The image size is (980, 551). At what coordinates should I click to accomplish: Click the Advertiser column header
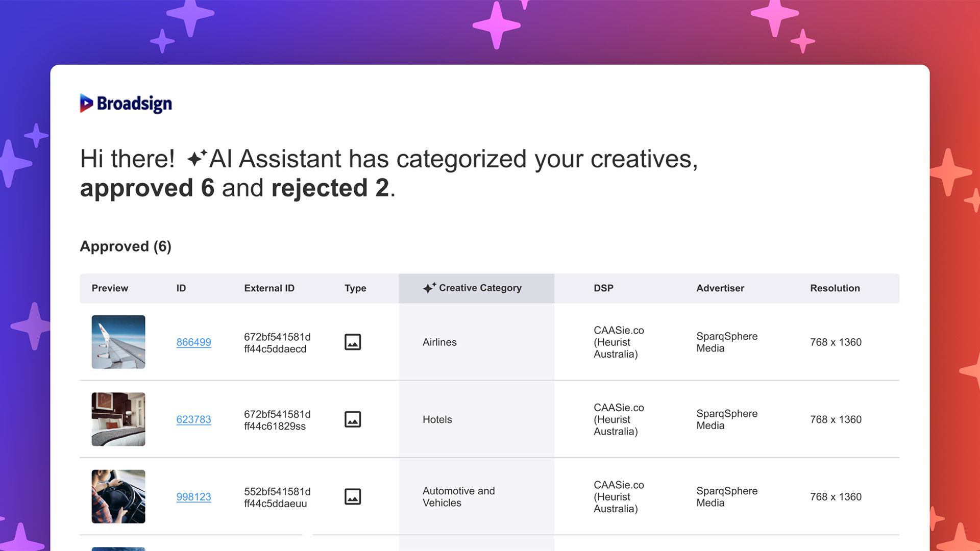point(720,288)
